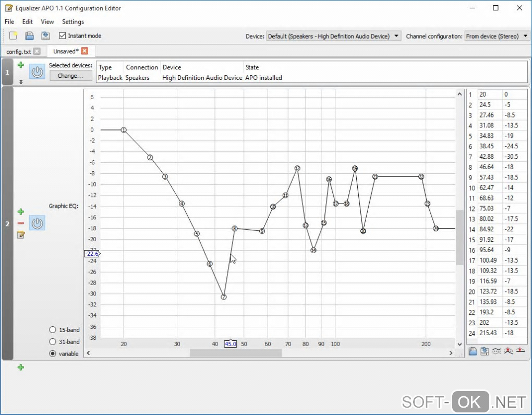This screenshot has height=415, width=532.
Task: Select EQ node 24 on the curve
Action: (436, 229)
